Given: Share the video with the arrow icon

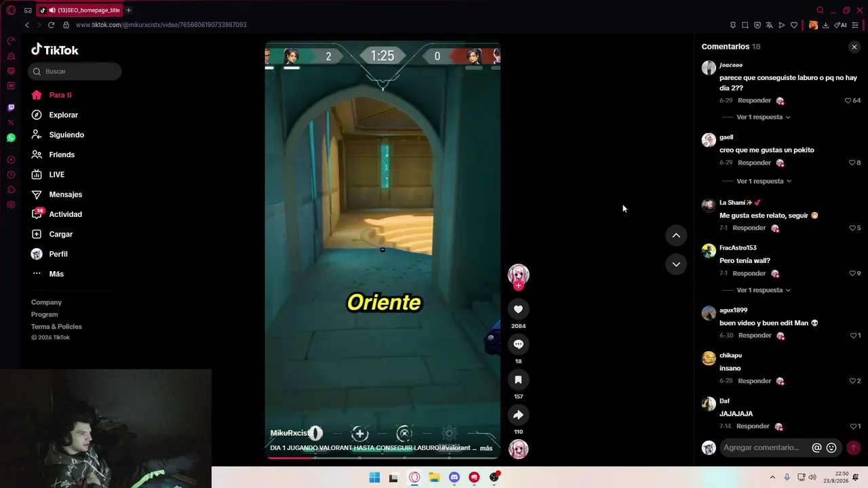Looking at the screenshot, I should coord(518,415).
